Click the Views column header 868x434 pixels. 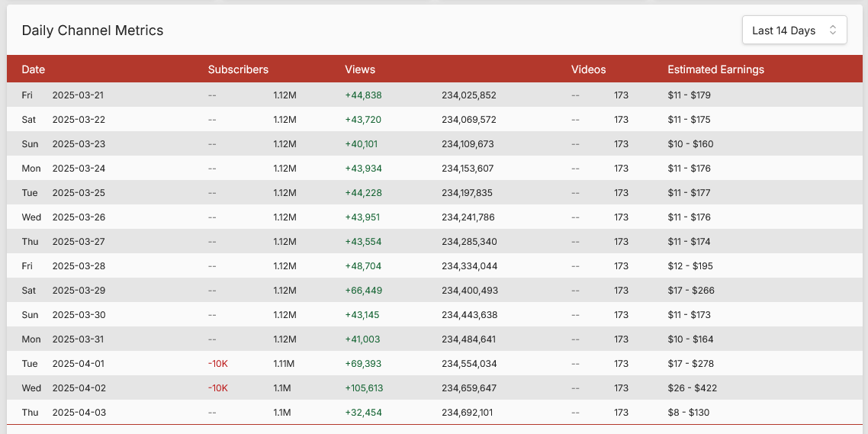click(x=360, y=69)
